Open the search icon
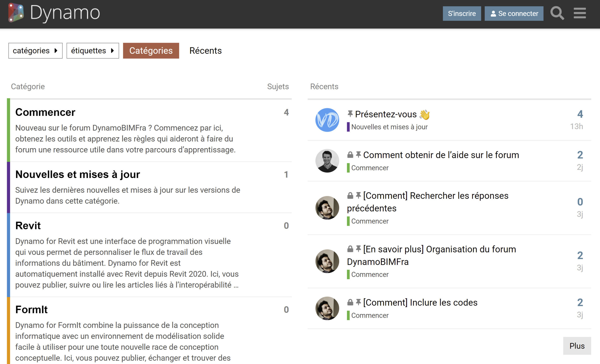Screen dimensions: 600x364 coord(558,13)
